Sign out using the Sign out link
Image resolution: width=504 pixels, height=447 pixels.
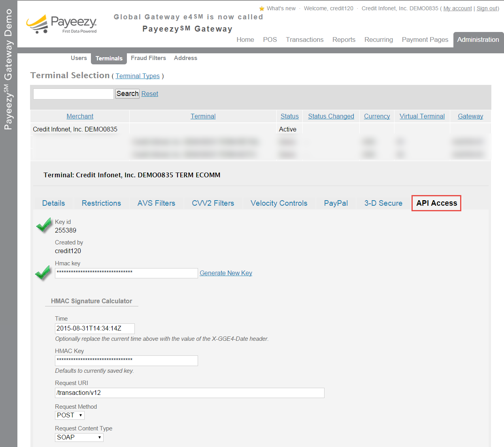pos(487,8)
